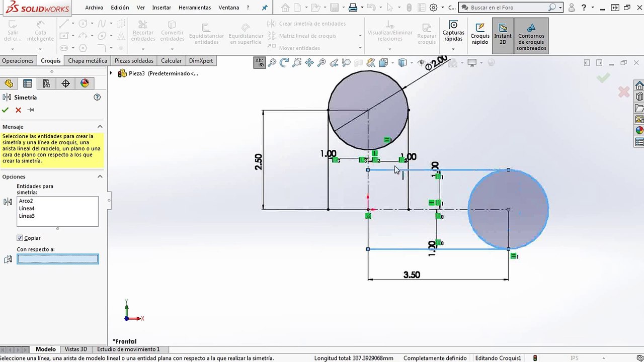This screenshot has height=362, width=644.
Task: Open the Insertar menu
Action: 162,8
